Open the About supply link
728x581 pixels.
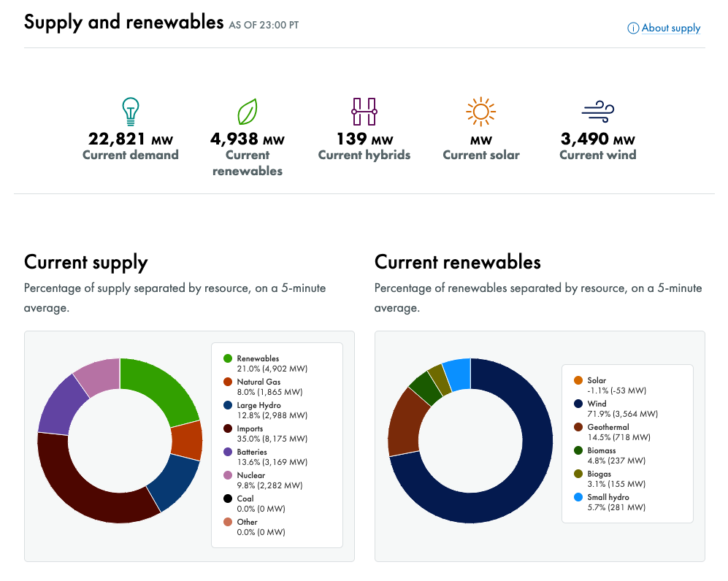click(x=670, y=28)
